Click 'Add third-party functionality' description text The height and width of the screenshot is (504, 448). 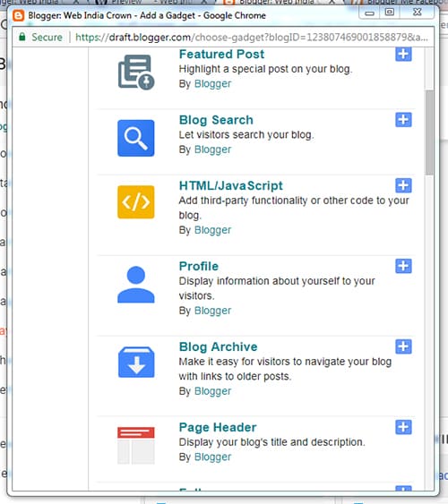tap(294, 208)
